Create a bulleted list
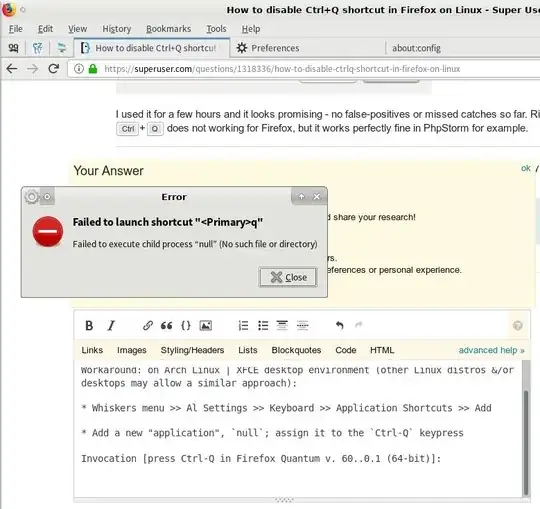The width and height of the screenshot is (540, 509). point(263,325)
